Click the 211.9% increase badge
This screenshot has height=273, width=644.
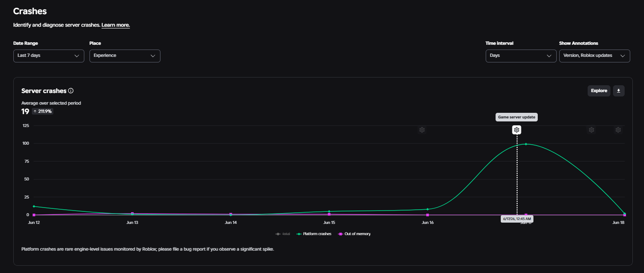click(42, 112)
